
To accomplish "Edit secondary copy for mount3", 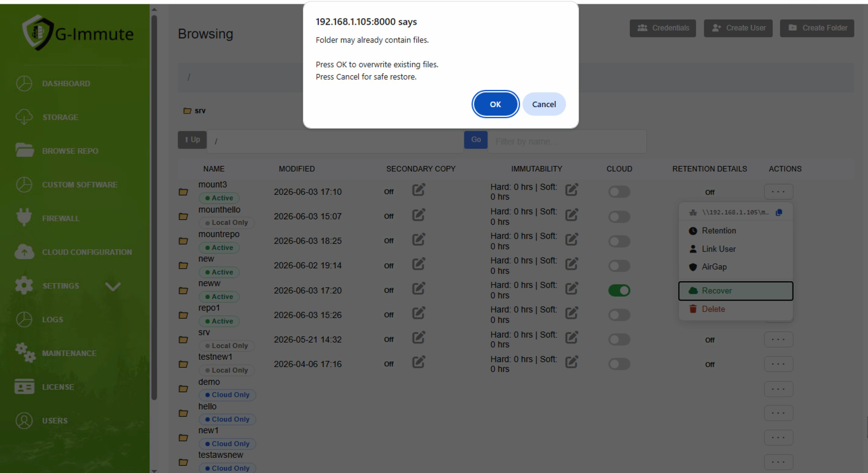I will tap(418, 190).
